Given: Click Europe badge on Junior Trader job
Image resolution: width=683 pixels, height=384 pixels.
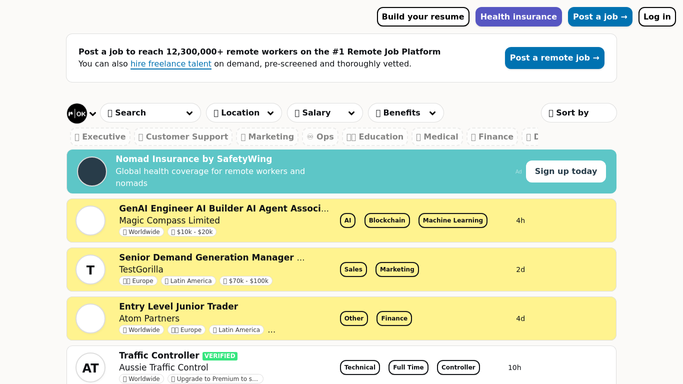Looking at the screenshot, I should [186, 330].
